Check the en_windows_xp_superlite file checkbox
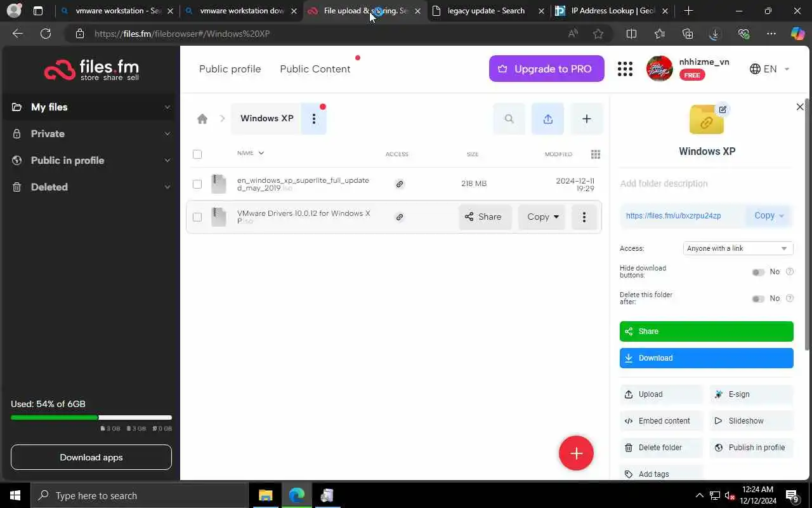Viewport: 812px width, 508px height. tap(197, 184)
